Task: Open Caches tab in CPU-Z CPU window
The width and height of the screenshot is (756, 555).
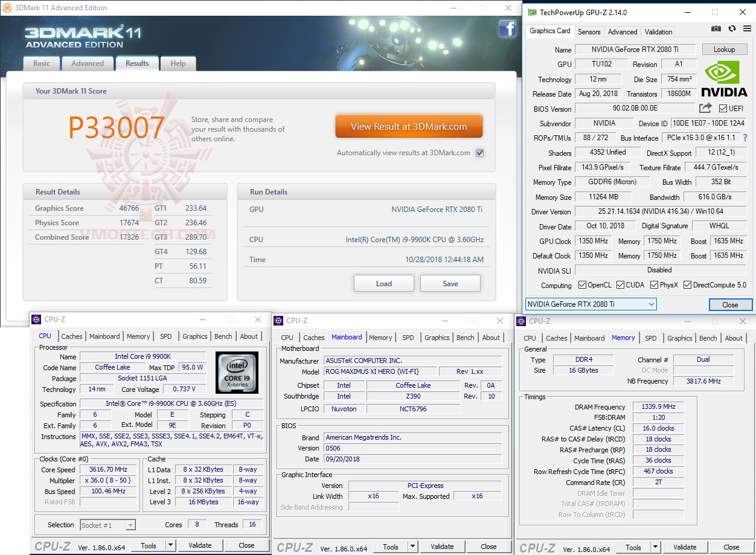Action: coord(72,336)
